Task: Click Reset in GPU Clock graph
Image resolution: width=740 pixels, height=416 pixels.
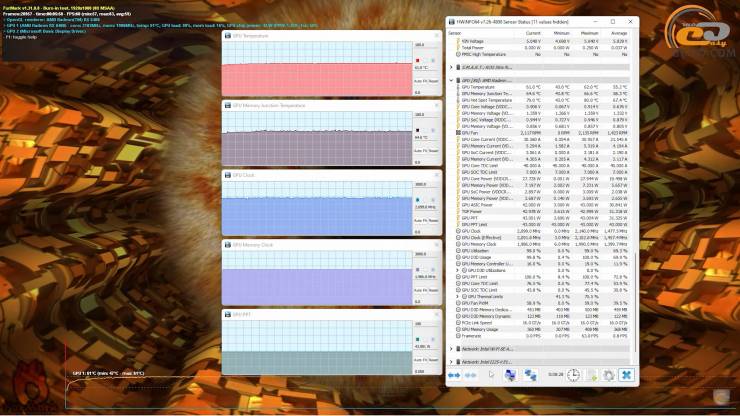Action: point(434,221)
